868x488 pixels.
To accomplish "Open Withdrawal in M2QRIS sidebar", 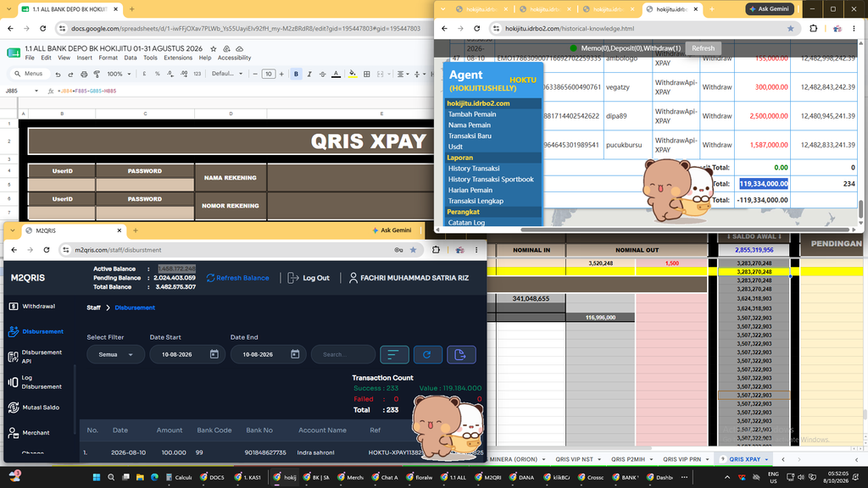I will (33, 306).
